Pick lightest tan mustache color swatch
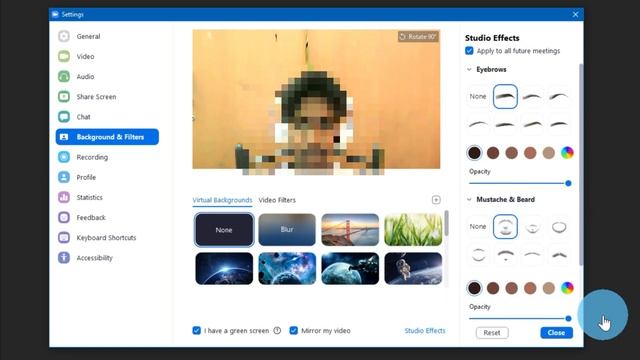This screenshot has height=360, width=640. (x=549, y=288)
